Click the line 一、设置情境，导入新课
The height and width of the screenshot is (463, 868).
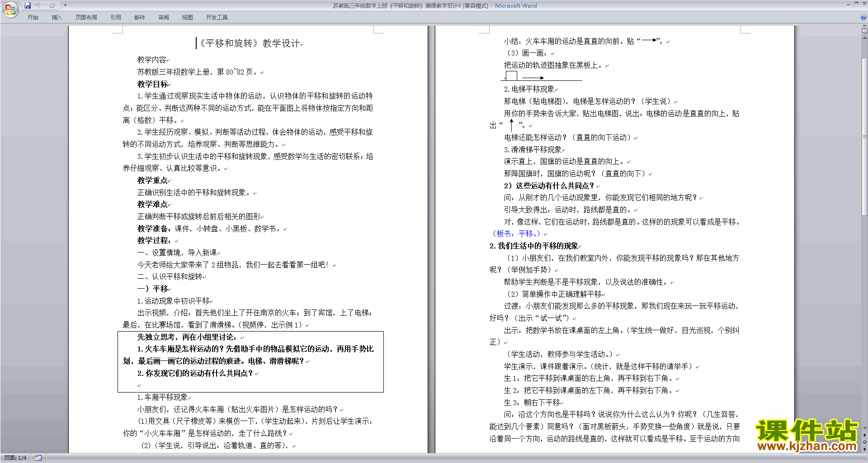[177, 253]
